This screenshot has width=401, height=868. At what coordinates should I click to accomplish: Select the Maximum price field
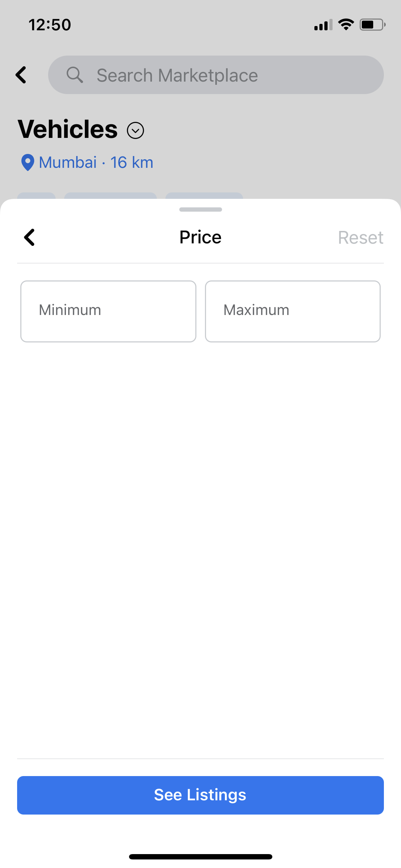point(293,311)
